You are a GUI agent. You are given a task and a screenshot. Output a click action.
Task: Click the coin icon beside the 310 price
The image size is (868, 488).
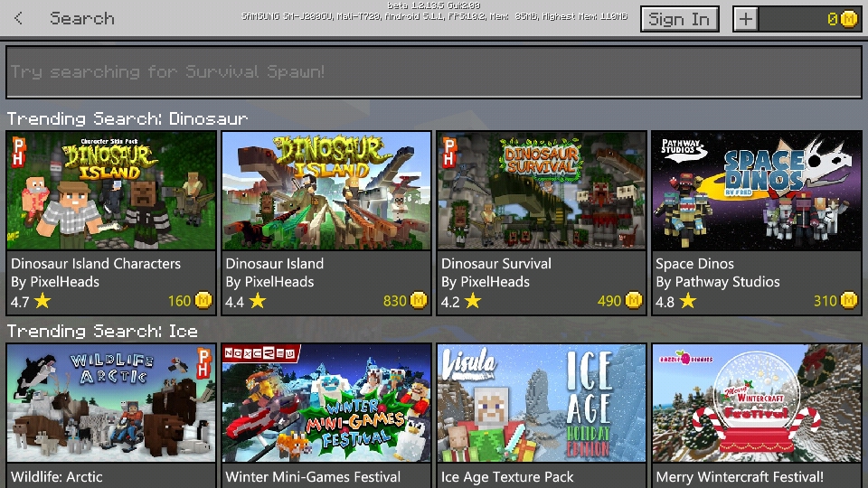tap(849, 301)
